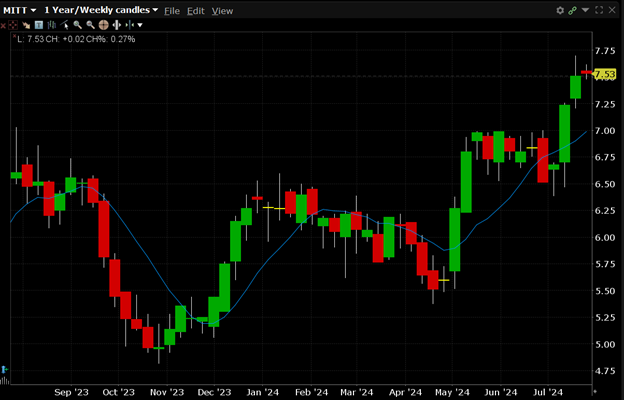The height and width of the screenshot is (400, 624).
Task: Click the 5.00 price axis label
Action: (604, 344)
